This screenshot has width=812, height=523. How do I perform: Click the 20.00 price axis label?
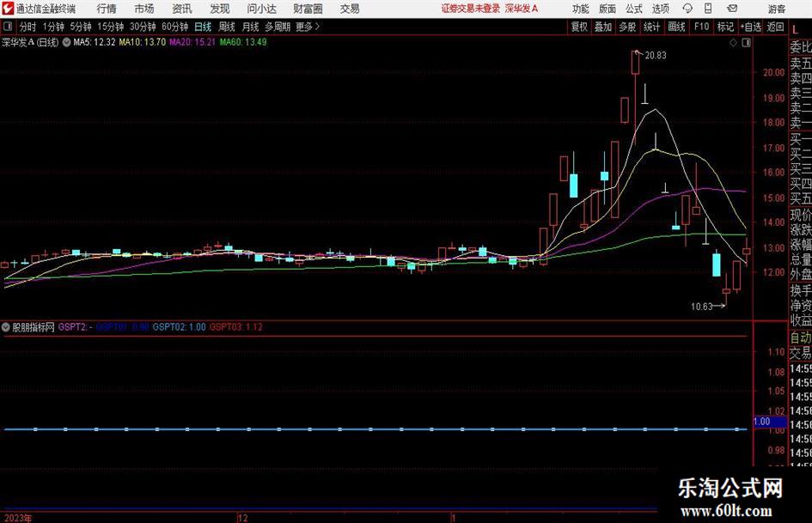coord(774,72)
